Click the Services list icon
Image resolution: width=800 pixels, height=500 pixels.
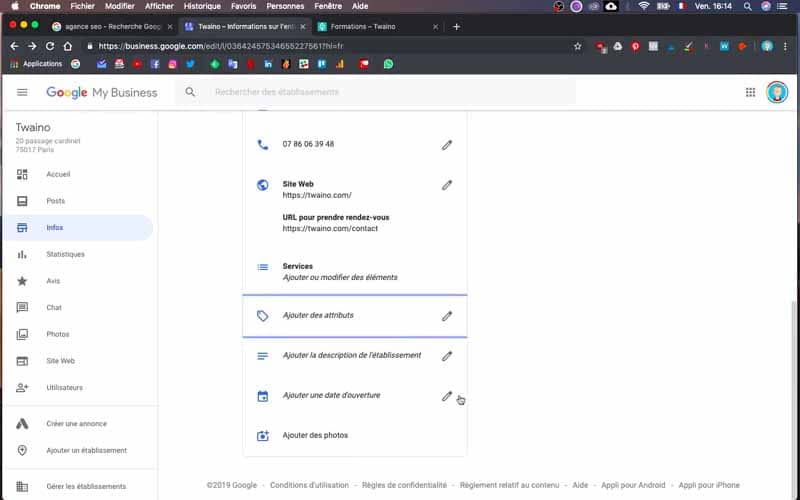click(262, 267)
